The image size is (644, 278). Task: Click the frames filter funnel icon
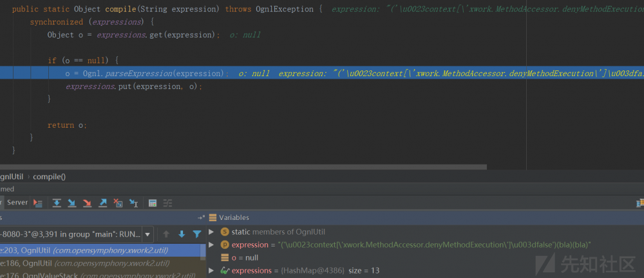click(197, 234)
